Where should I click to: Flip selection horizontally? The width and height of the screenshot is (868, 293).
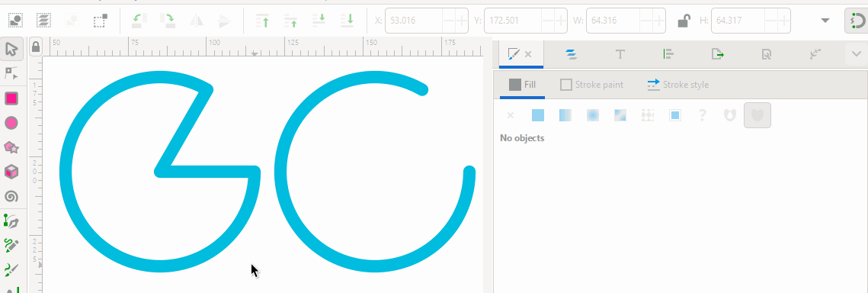pyautogui.click(x=197, y=21)
